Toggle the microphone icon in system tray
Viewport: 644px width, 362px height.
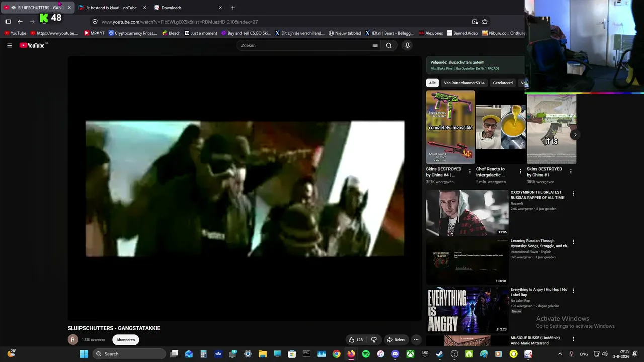[x=571, y=354]
